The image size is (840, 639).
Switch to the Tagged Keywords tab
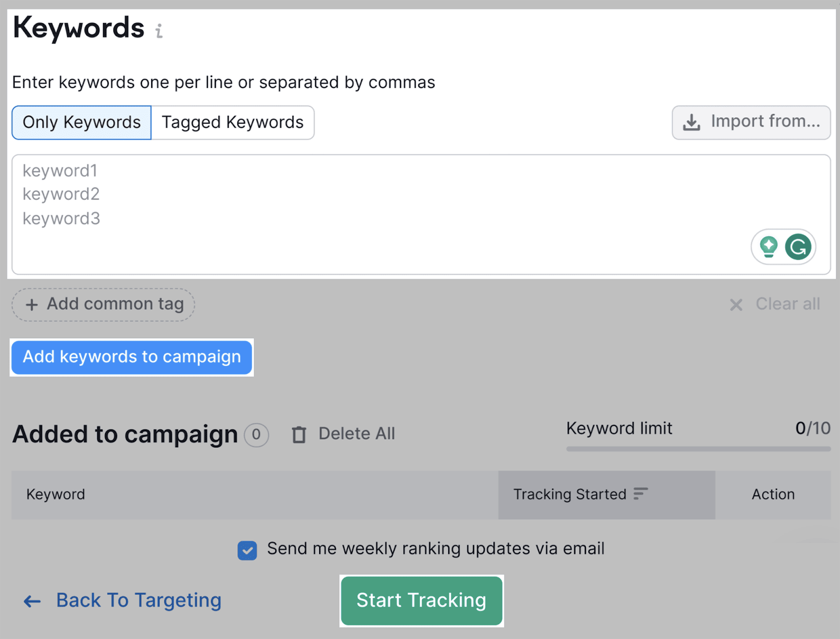(x=233, y=122)
